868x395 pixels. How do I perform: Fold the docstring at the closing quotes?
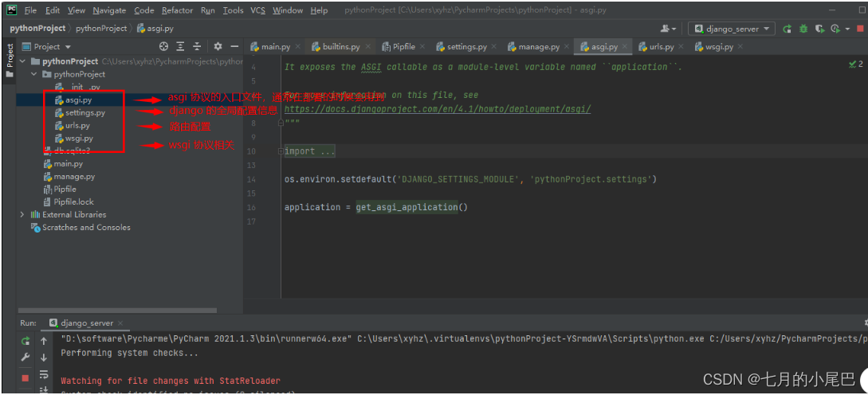[x=280, y=123]
